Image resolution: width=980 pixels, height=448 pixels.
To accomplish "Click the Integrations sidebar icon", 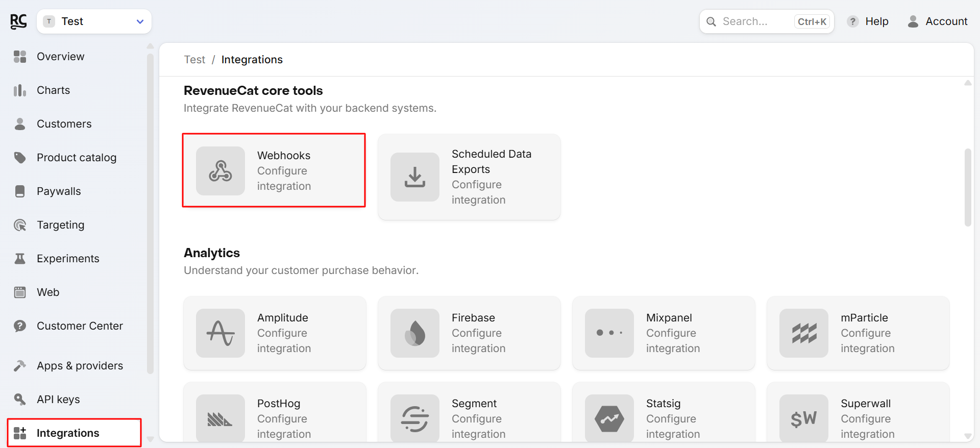I will pos(20,433).
